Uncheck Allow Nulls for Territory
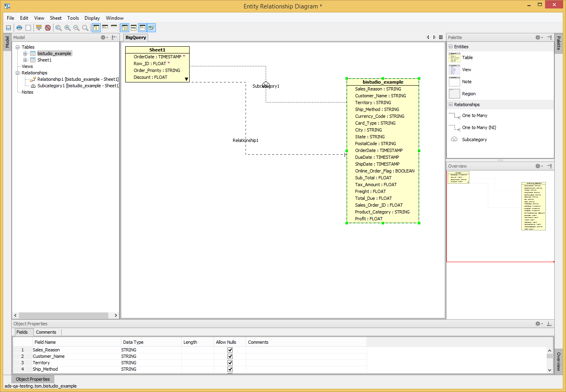This screenshot has height=392, width=566. point(230,363)
